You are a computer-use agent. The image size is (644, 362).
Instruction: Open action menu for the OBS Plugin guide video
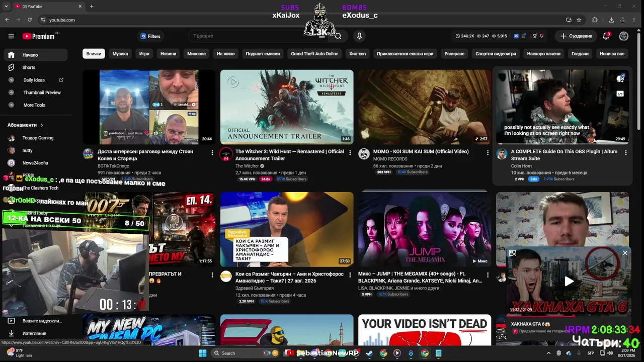point(625,153)
